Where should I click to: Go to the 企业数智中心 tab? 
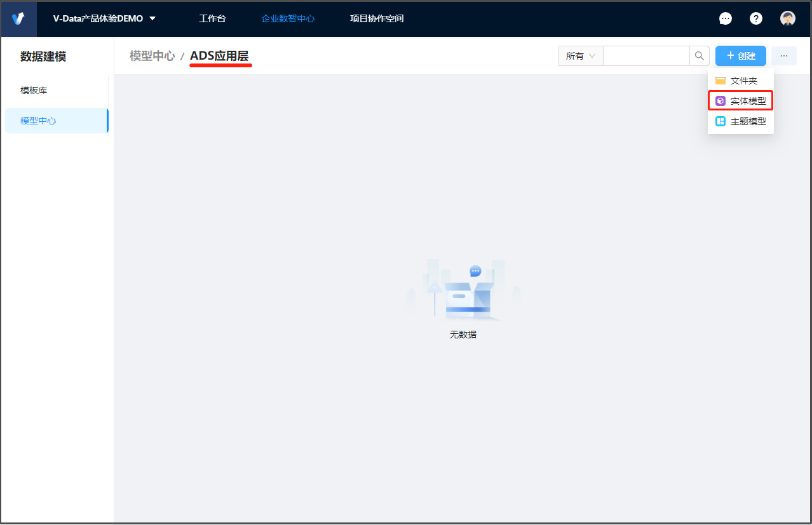(x=288, y=18)
